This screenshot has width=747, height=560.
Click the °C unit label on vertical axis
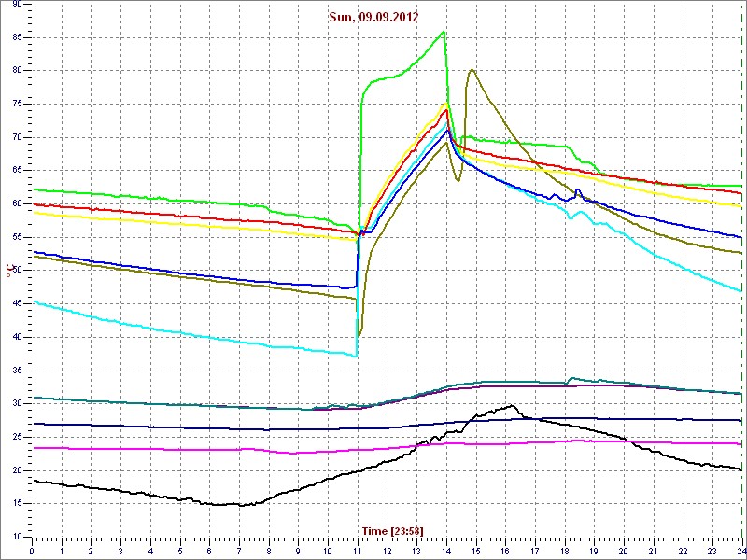(8, 272)
